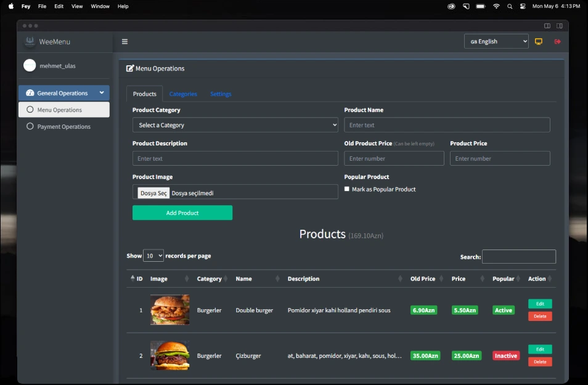Viewport: 588px width, 385px height.
Task: Open the English language dropdown
Action: click(496, 41)
